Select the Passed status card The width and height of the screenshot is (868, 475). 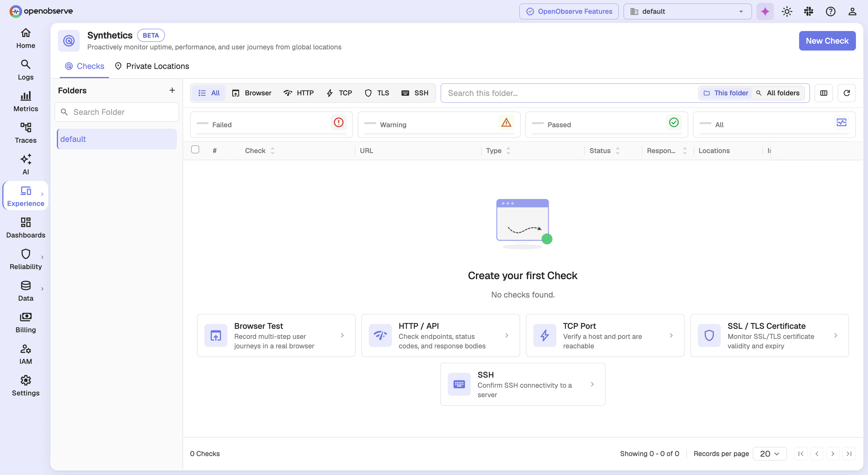click(x=607, y=125)
